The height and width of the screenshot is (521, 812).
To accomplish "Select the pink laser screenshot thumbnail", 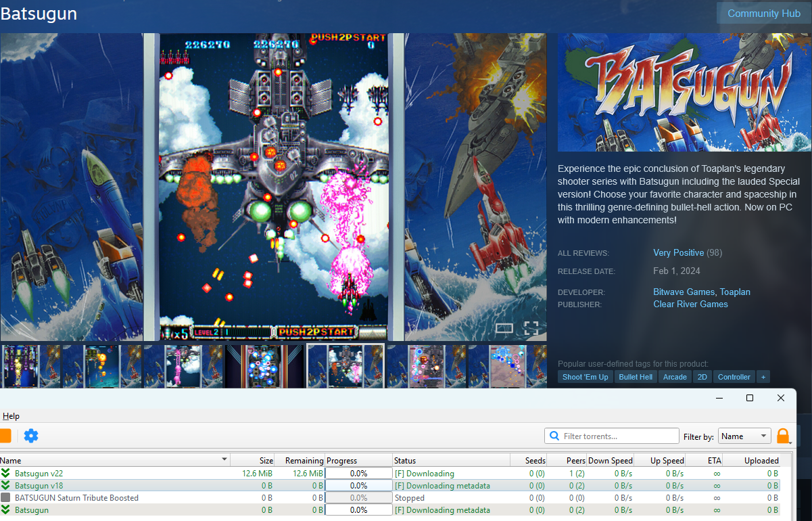I will coord(183,366).
